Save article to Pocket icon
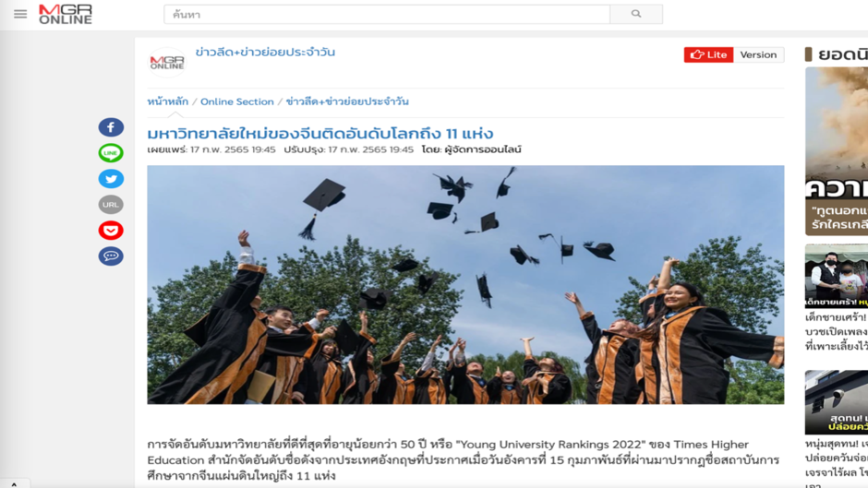This screenshot has height=488, width=868. [111, 231]
